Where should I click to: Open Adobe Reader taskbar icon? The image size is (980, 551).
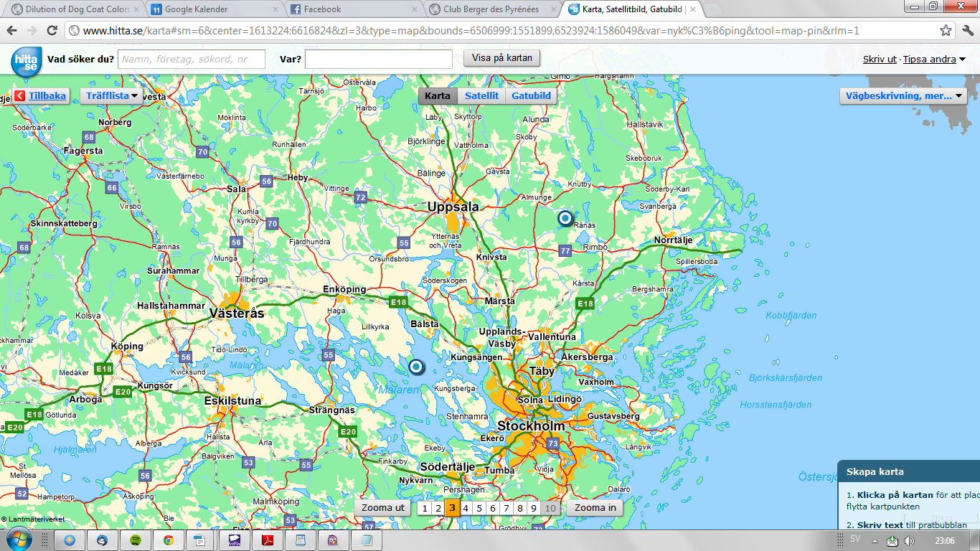click(267, 540)
